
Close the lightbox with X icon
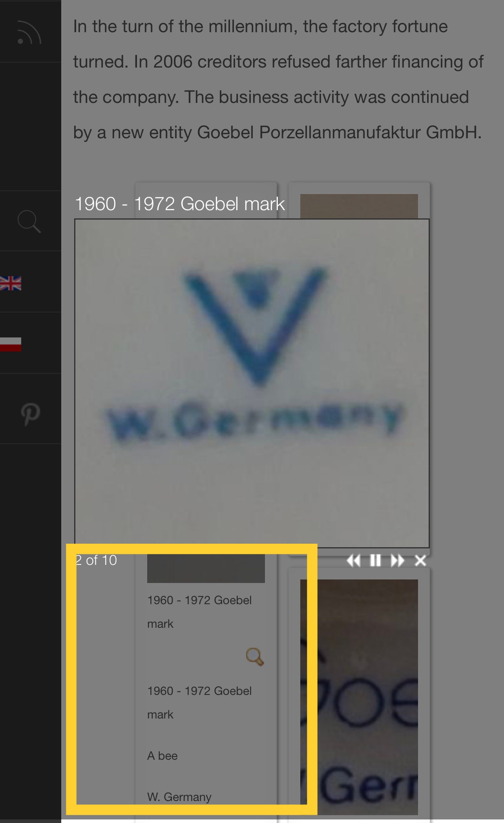pyautogui.click(x=420, y=561)
